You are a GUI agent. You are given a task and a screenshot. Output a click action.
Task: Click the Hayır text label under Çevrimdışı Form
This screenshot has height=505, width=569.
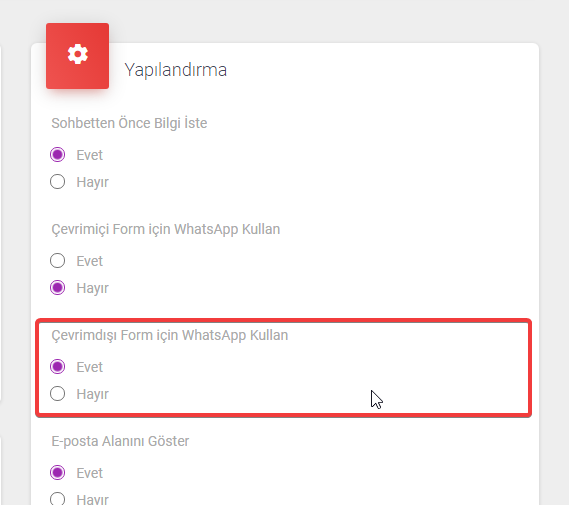(x=93, y=395)
